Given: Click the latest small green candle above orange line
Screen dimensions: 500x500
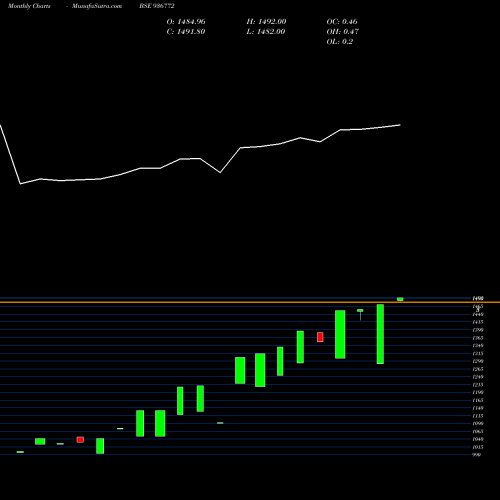Looking at the screenshot, I should (x=400, y=299).
